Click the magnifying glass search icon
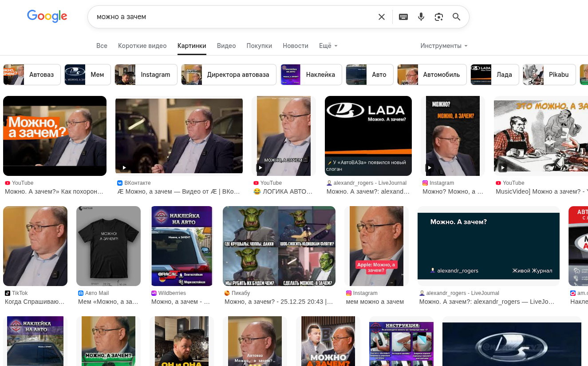Screen dimensions: 588x366 pyautogui.click(x=456, y=17)
